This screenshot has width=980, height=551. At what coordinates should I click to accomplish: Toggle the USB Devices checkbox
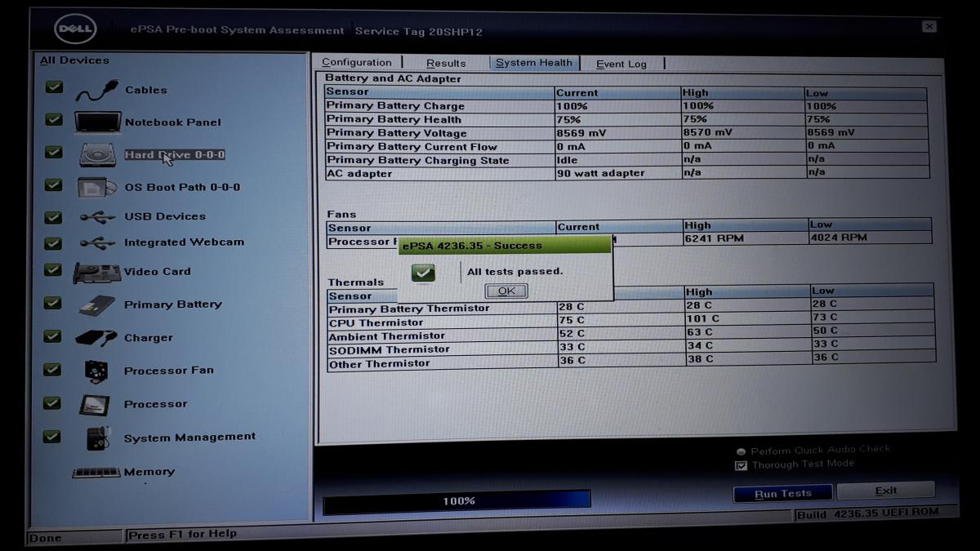[53, 217]
